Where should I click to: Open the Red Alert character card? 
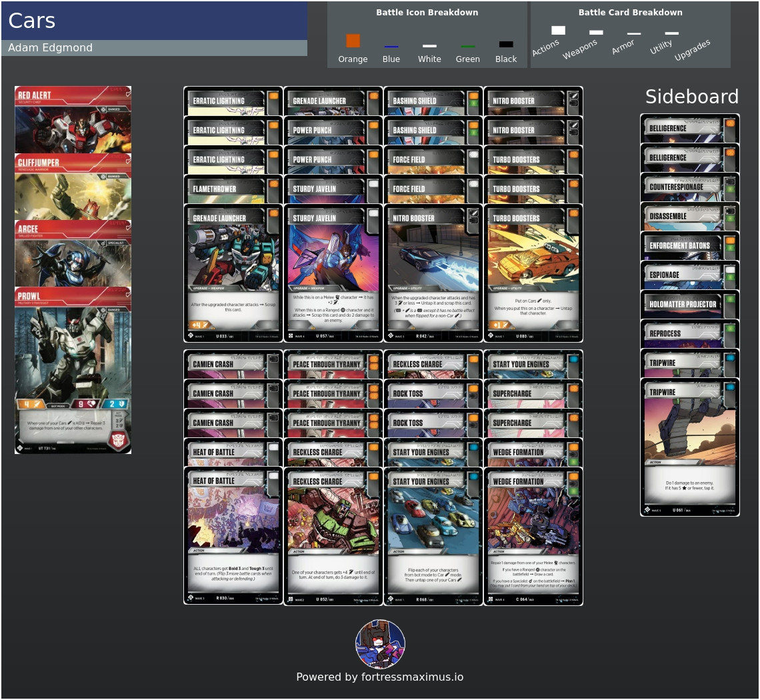point(73,120)
